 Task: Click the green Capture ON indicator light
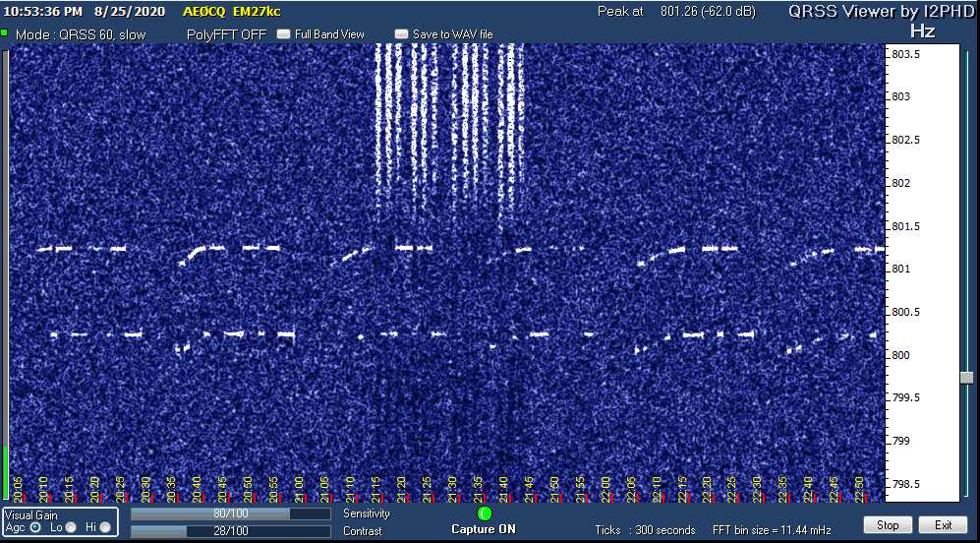(x=484, y=513)
